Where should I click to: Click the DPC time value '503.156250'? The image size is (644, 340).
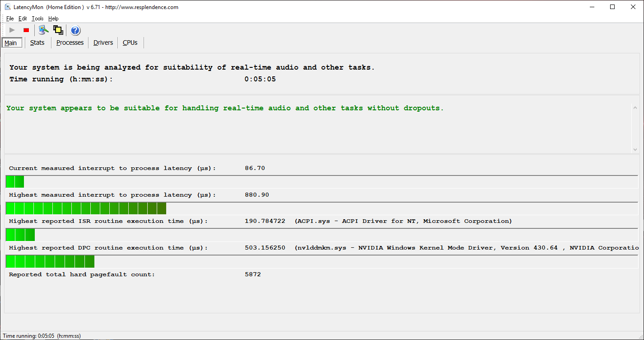click(265, 248)
